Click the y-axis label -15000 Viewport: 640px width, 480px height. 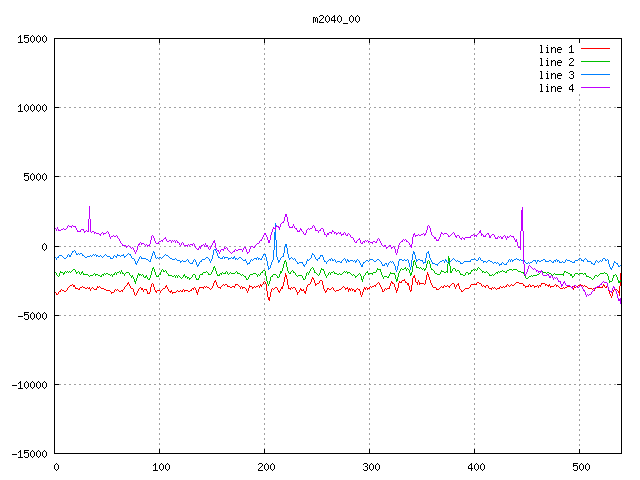29,454
